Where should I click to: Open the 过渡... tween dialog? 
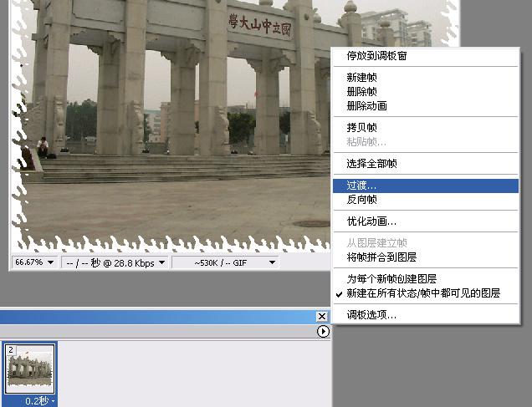426,186
